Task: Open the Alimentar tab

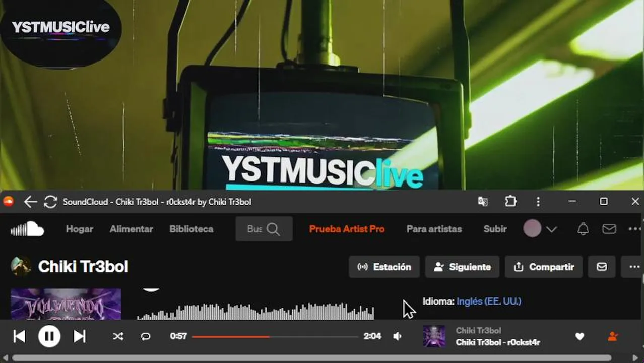Action: [x=131, y=229]
